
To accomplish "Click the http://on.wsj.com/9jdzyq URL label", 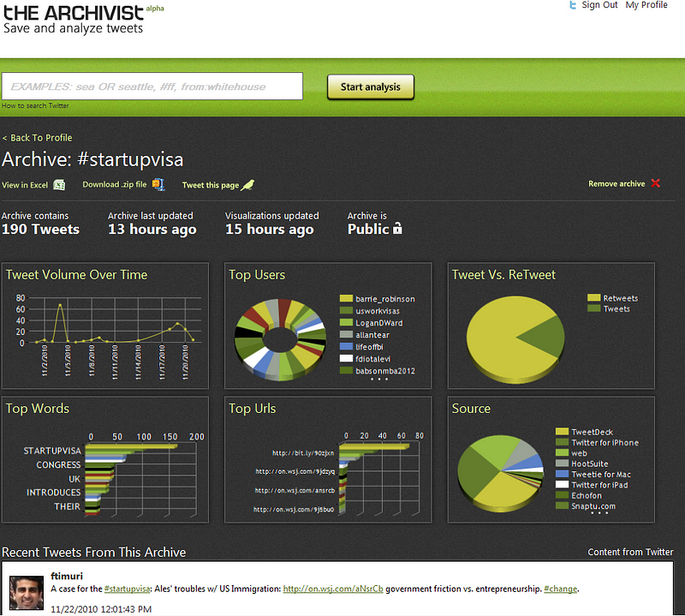I will click(295, 471).
